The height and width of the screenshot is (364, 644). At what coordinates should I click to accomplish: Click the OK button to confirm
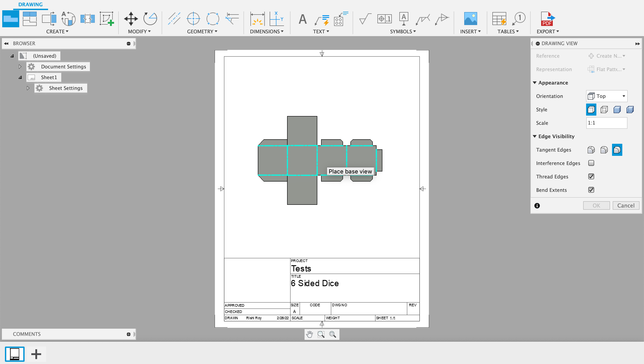tap(596, 205)
